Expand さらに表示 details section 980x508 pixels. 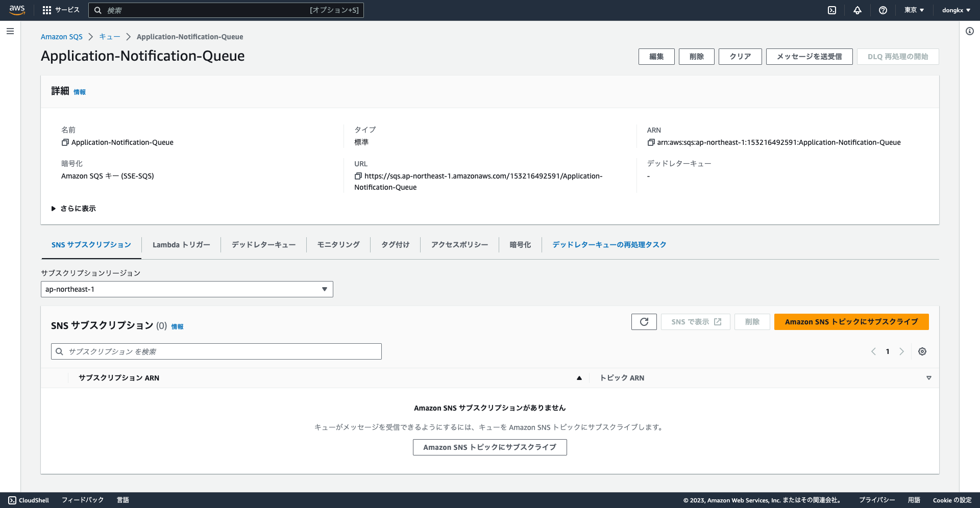pyautogui.click(x=73, y=209)
